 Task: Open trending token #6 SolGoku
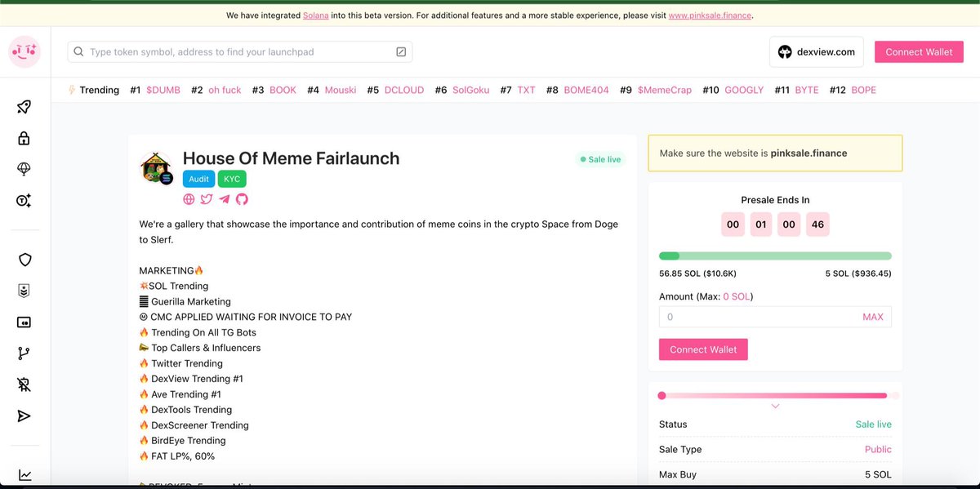pos(470,90)
